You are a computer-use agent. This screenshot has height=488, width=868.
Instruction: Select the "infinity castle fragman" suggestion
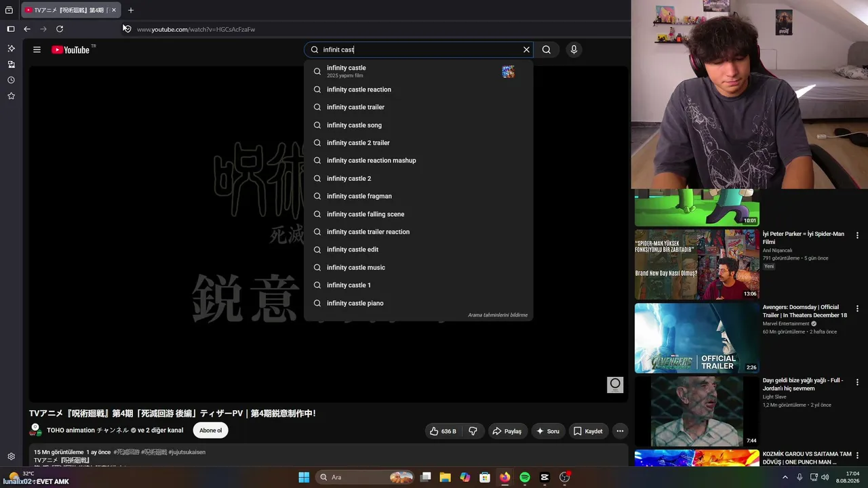418,197
